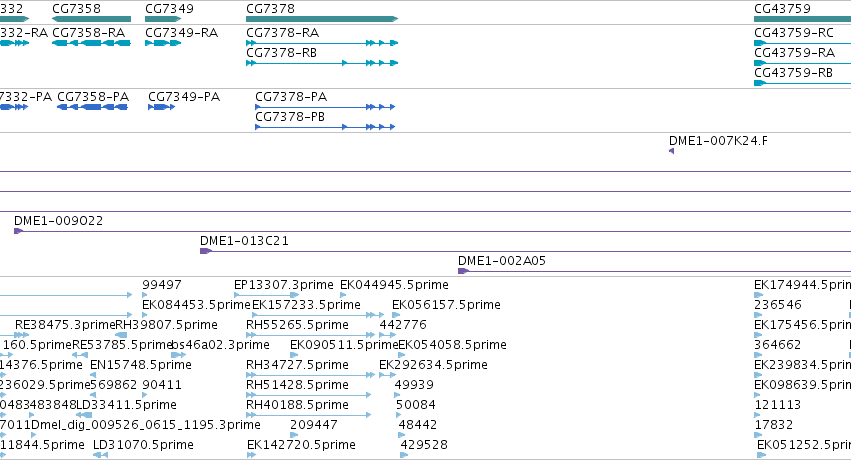The height and width of the screenshot is (460, 851).
Task: Click the CG7358 gene arrow glyph
Action: click(91, 19)
